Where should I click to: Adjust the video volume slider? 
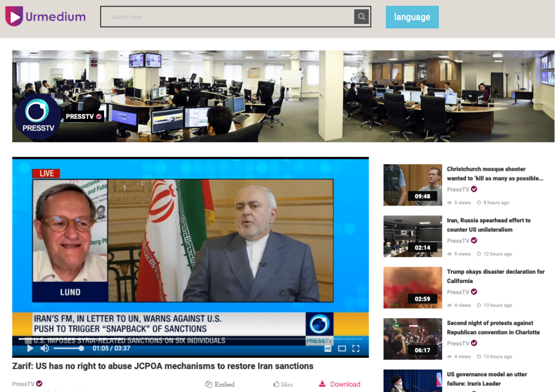point(68,348)
